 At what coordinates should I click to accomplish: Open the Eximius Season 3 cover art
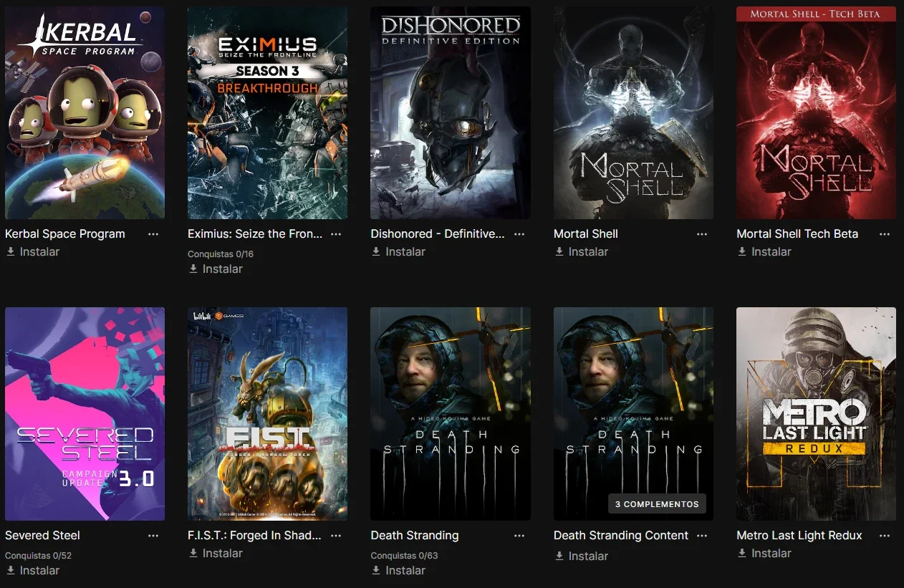coord(267,112)
